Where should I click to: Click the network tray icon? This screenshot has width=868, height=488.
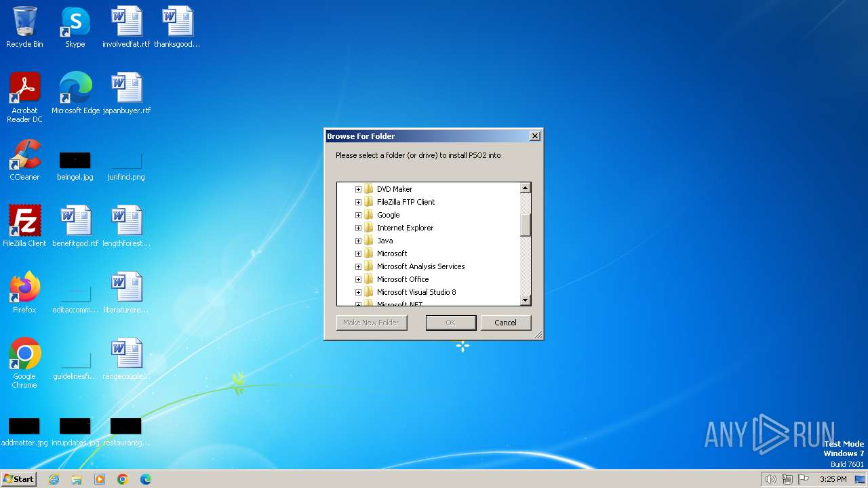coord(787,479)
